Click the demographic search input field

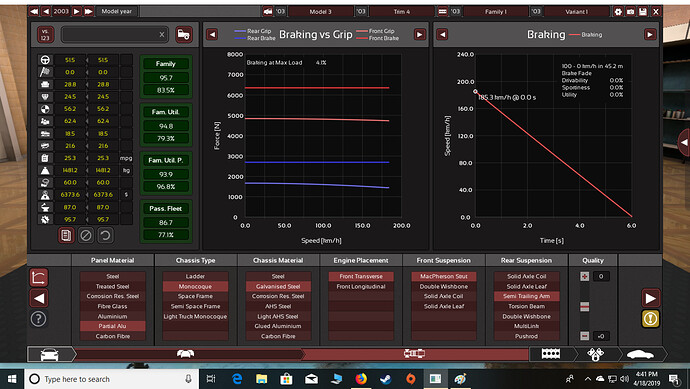114,34
